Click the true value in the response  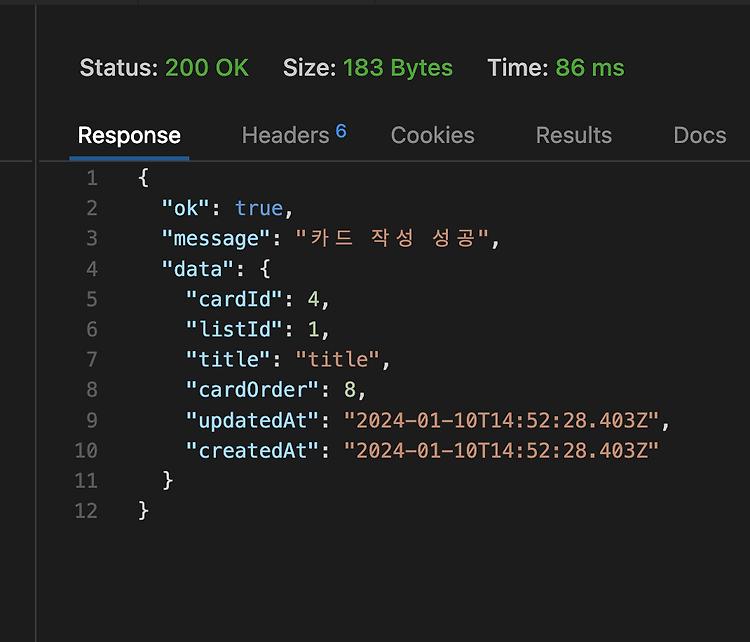[259, 209]
